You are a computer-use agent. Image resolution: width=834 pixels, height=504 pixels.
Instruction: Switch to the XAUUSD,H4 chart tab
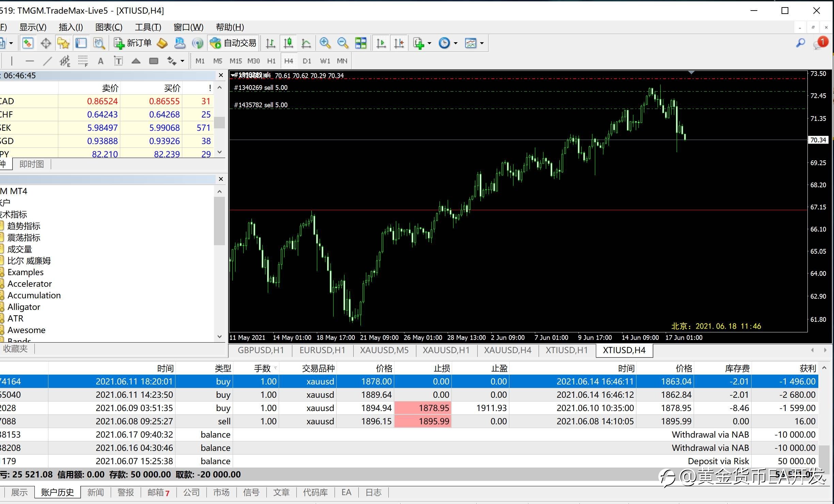click(x=508, y=350)
